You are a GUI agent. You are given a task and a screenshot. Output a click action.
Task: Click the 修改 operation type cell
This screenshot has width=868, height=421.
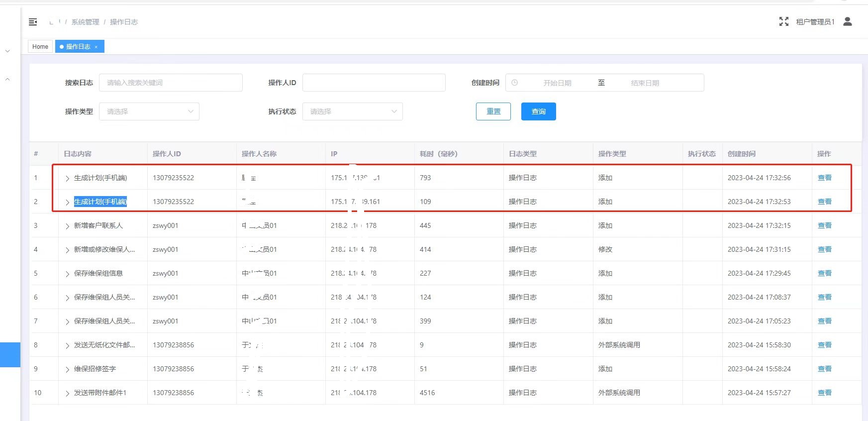605,249
